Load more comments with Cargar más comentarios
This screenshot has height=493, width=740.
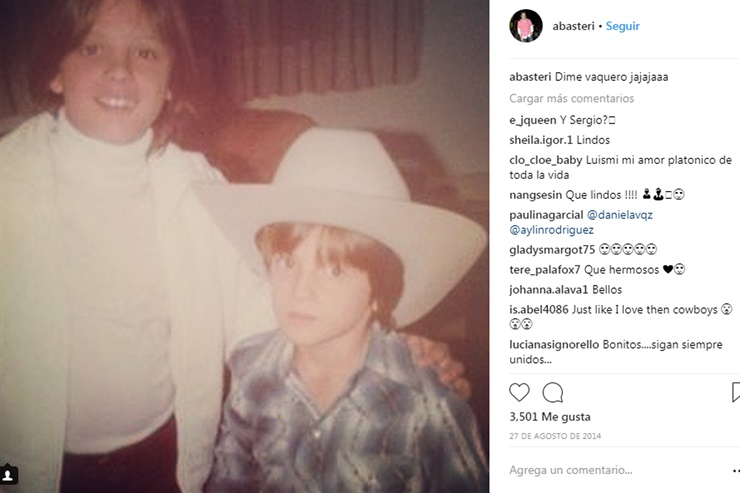click(572, 99)
